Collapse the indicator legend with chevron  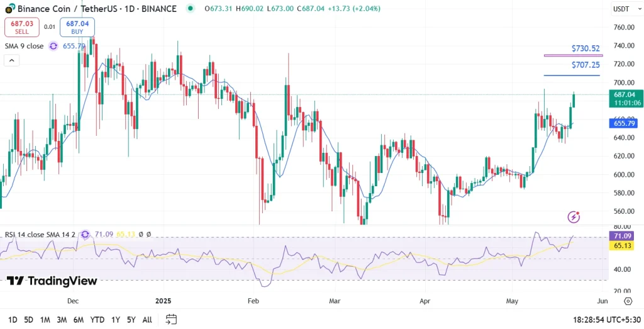tap(11, 61)
